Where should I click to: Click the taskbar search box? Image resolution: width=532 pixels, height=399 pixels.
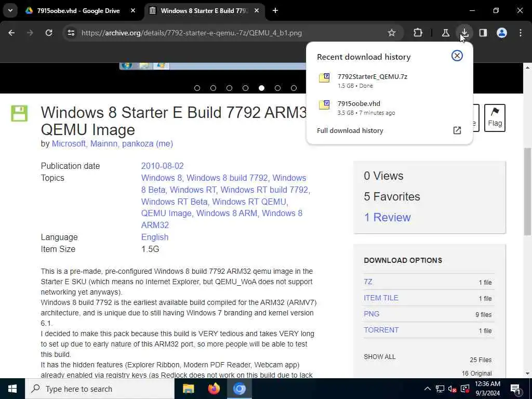[x=100, y=389]
